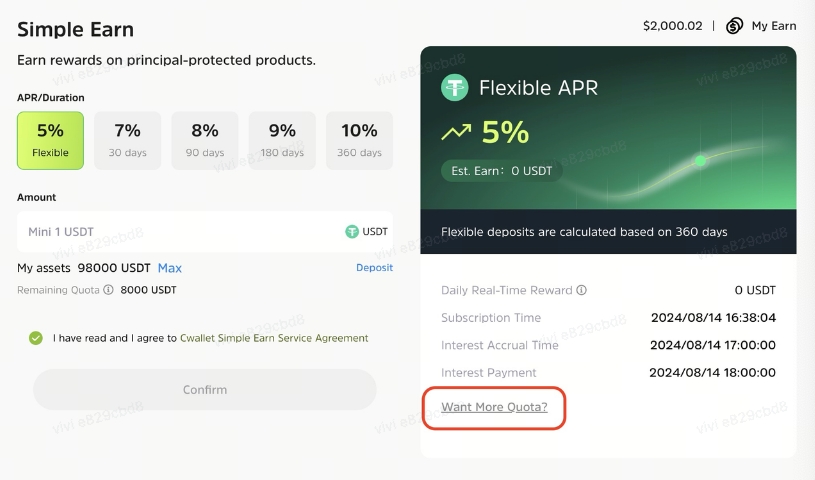Screen dimensions: 815x480
Task: Click the Tether logo beside Flexible APR
Action: (x=455, y=88)
